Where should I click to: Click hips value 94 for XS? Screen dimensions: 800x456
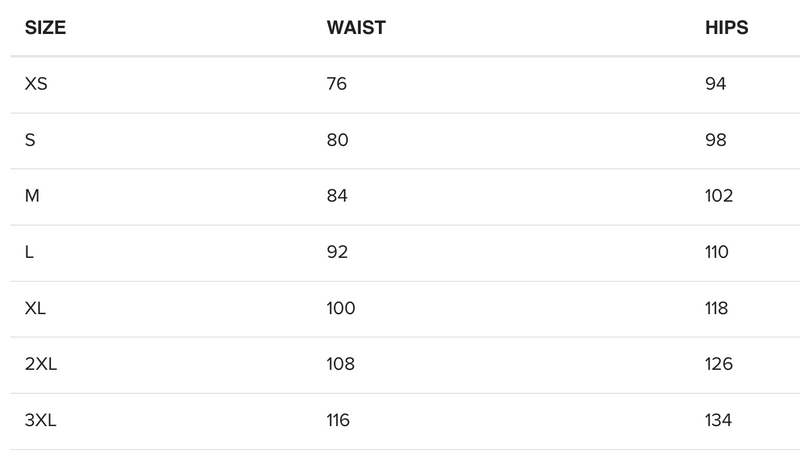click(715, 84)
